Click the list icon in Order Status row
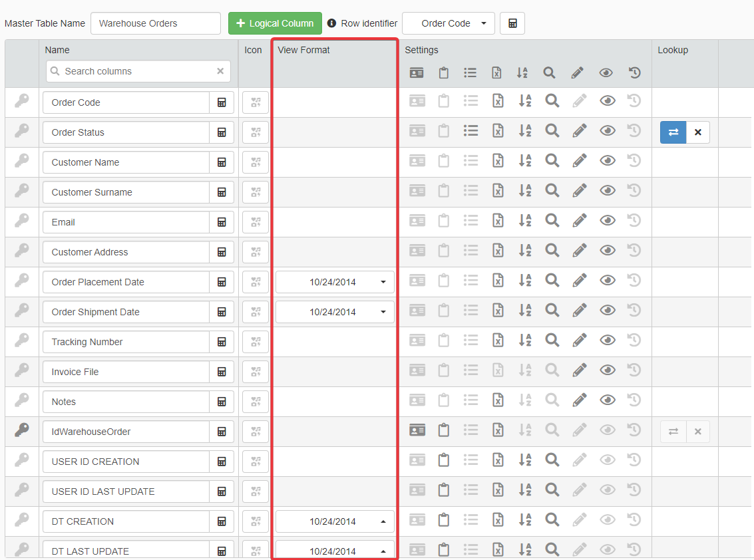 [x=471, y=131]
